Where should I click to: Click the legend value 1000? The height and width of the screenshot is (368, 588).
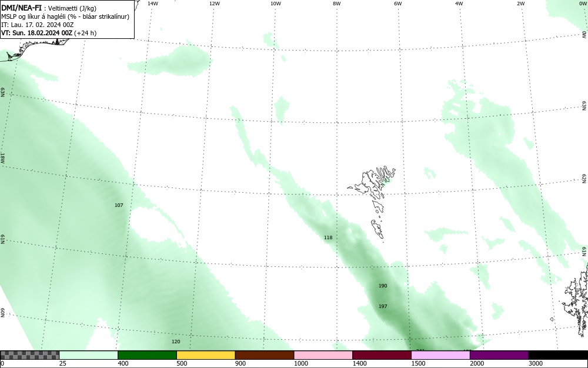tap(300, 363)
